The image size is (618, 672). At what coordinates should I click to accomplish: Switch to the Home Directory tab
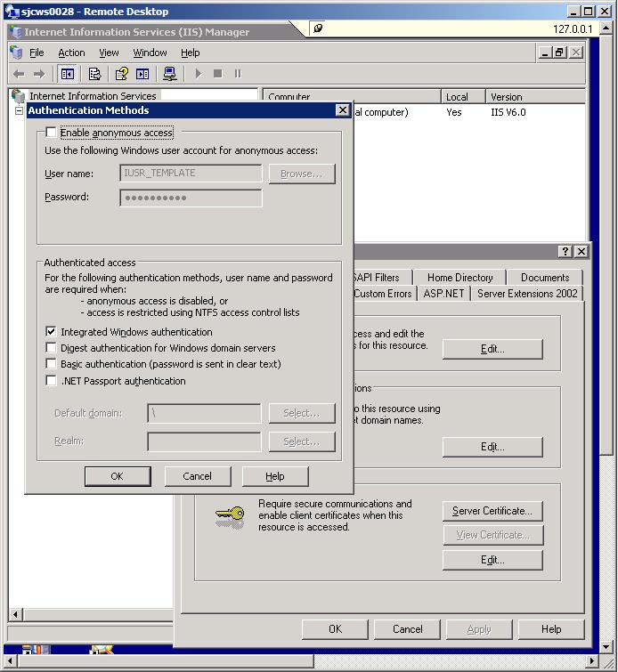461,278
